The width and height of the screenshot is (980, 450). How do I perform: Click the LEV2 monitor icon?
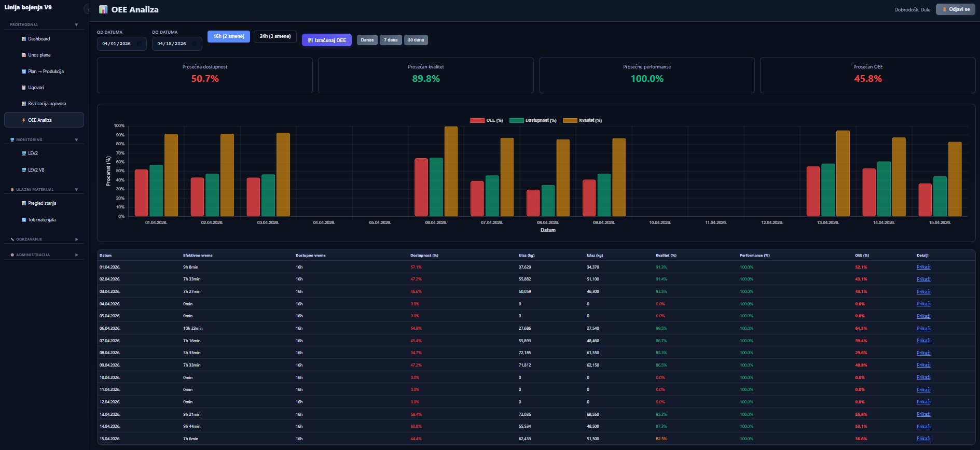pyautogui.click(x=24, y=153)
